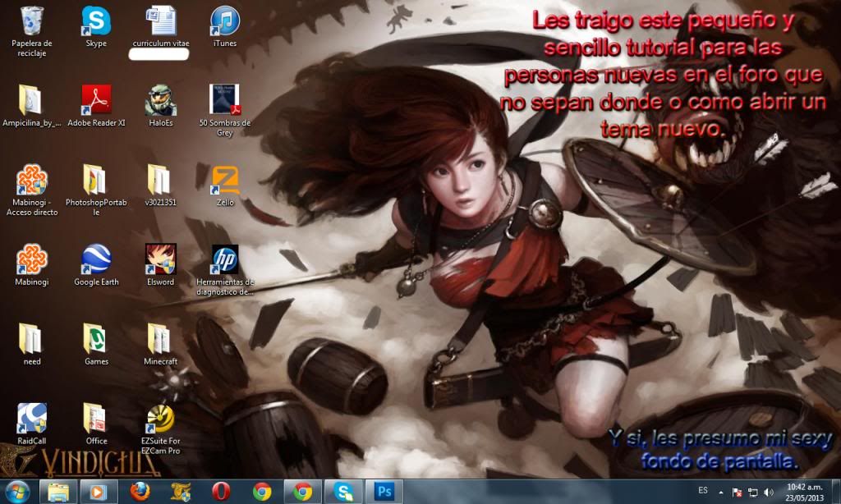Select the Google Earth desktop icon
841x504 pixels.
(96, 259)
